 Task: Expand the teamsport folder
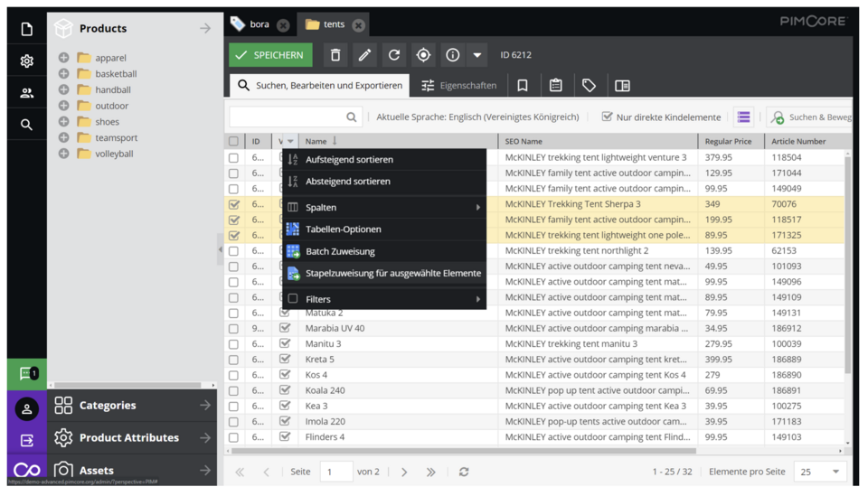(63, 137)
